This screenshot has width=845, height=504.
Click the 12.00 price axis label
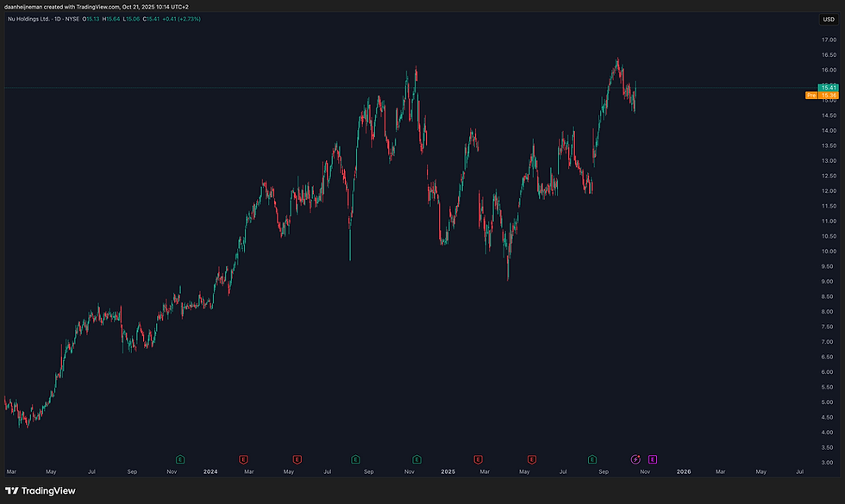click(x=829, y=191)
